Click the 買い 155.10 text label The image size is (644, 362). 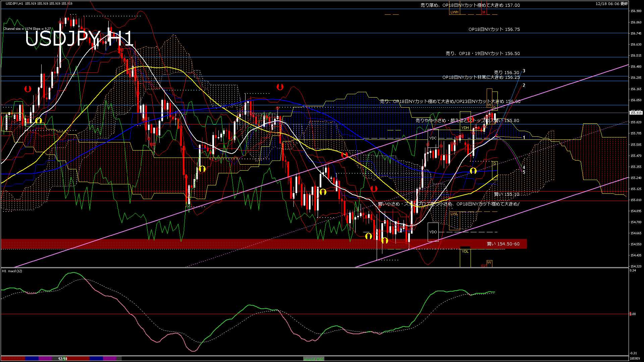[506, 194]
